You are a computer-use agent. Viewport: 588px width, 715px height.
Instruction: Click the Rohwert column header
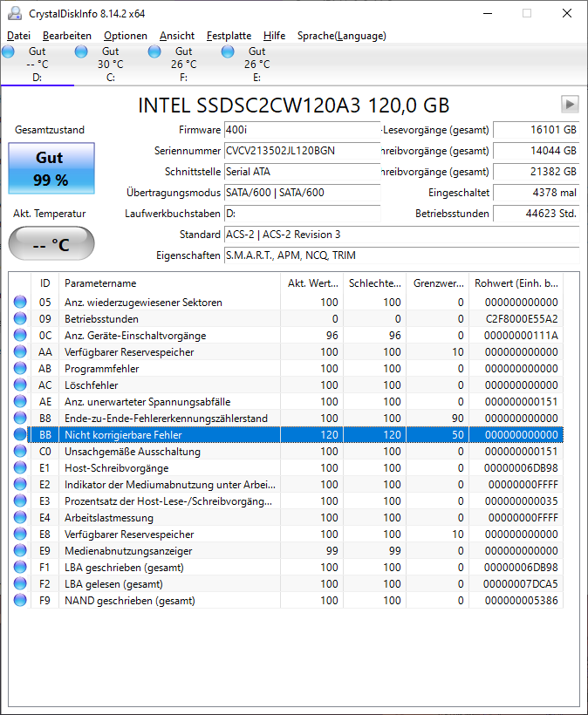pos(516,283)
